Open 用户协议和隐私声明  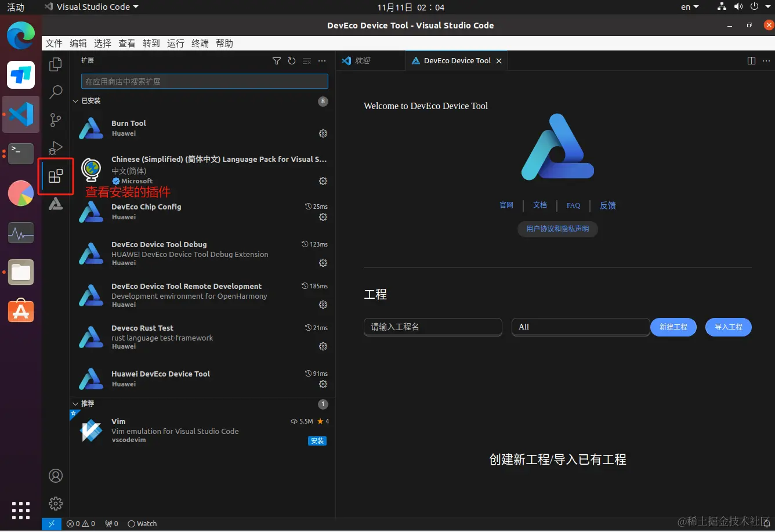coord(557,229)
